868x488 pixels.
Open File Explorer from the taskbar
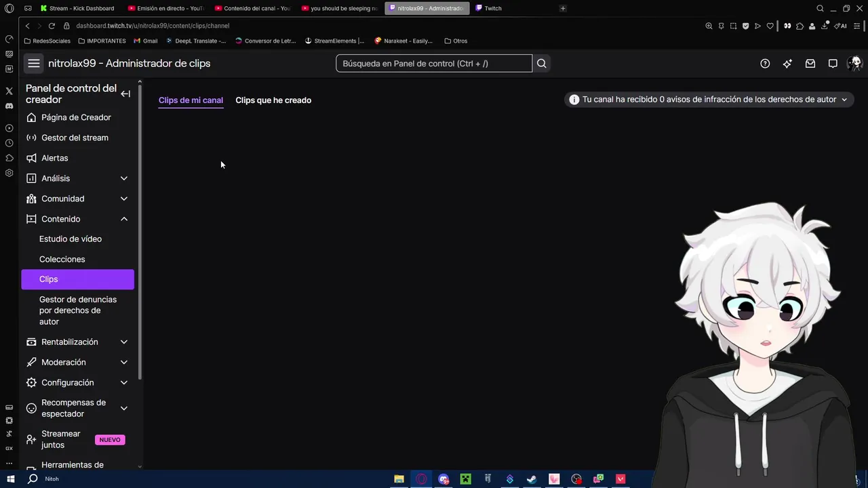(x=399, y=479)
